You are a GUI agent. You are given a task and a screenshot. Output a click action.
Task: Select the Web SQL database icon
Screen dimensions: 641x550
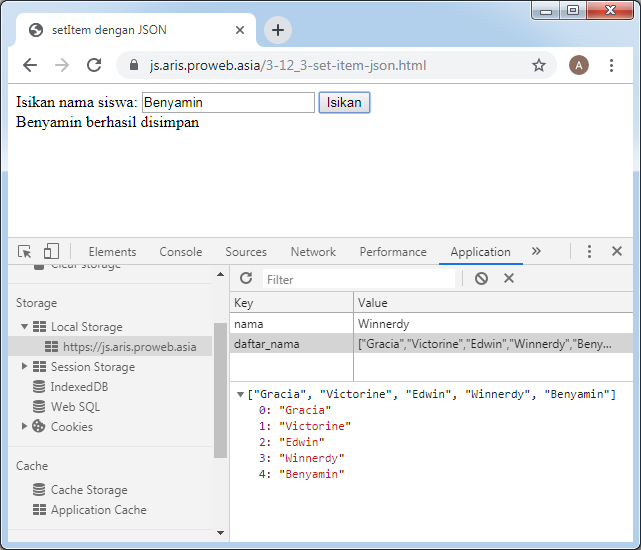[x=39, y=406]
